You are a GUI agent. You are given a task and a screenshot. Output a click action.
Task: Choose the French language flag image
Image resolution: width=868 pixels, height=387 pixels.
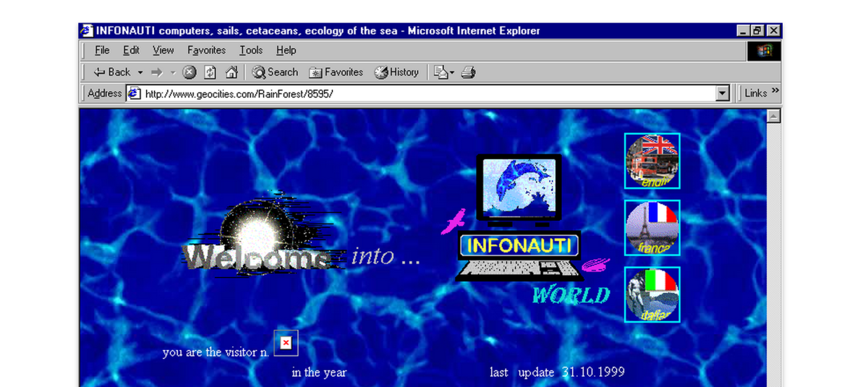652,228
